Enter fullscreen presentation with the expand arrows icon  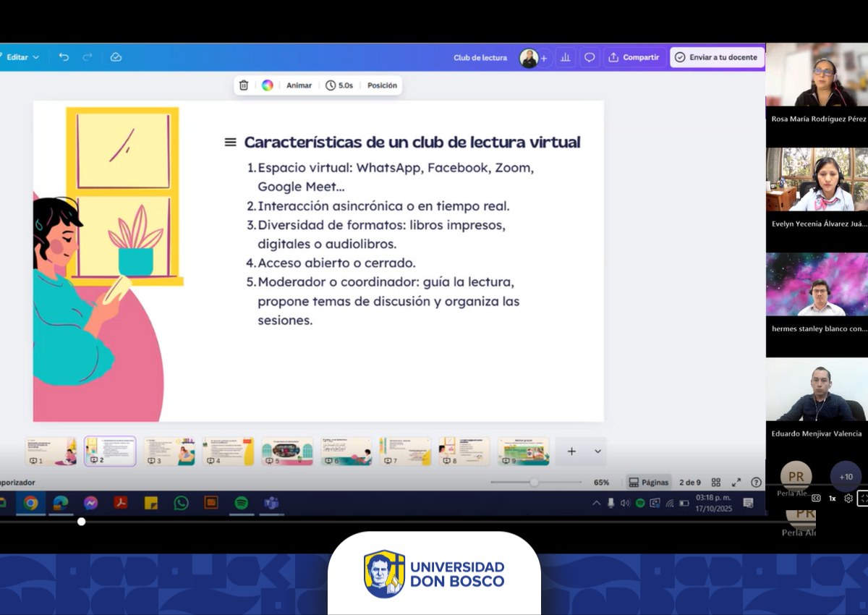coord(736,483)
